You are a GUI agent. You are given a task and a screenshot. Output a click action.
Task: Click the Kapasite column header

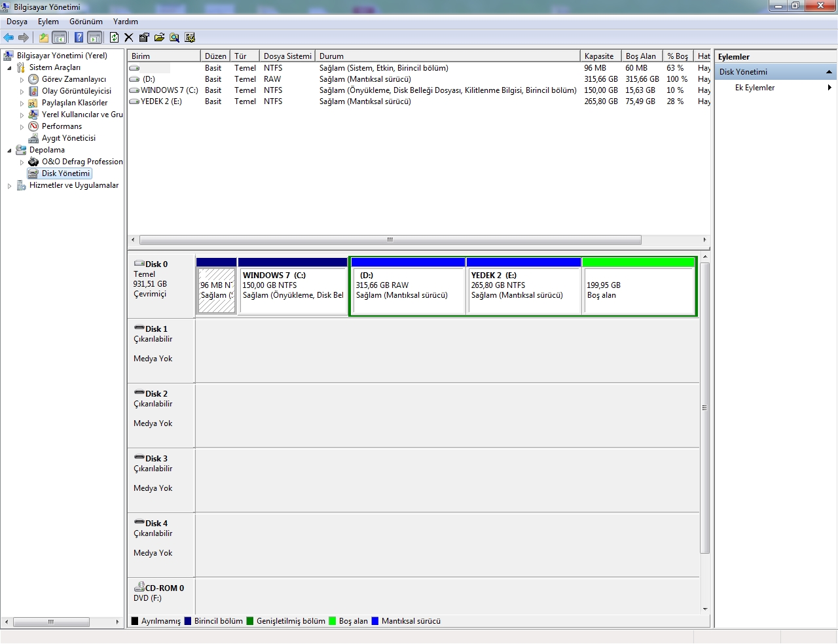[x=599, y=56]
